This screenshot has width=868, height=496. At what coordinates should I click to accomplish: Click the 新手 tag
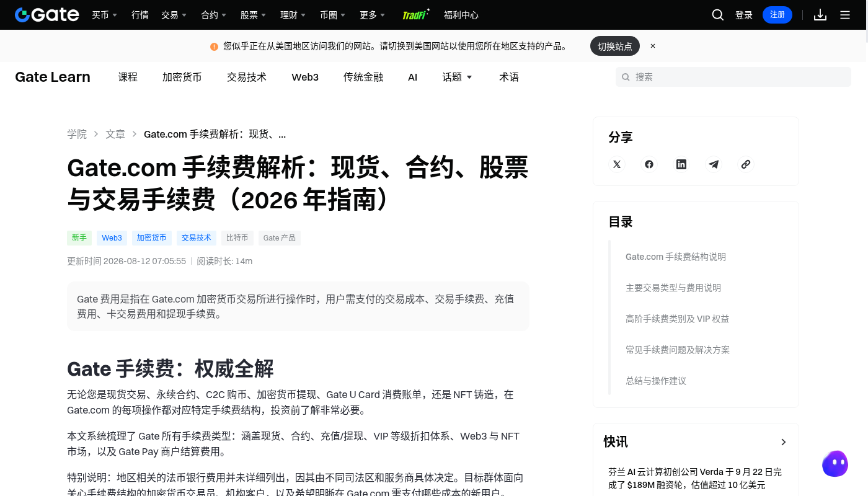click(x=79, y=237)
